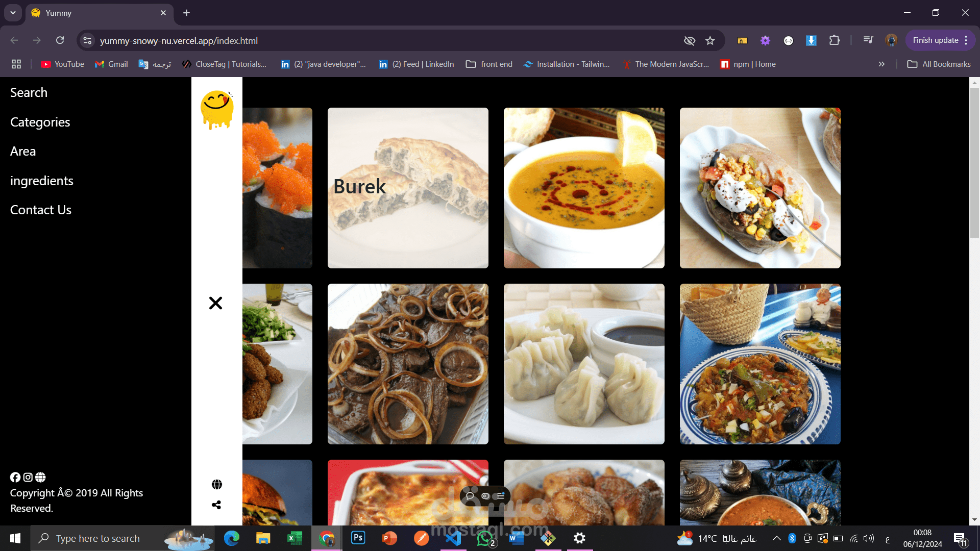Show hidden system tray icons

click(x=776, y=538)
